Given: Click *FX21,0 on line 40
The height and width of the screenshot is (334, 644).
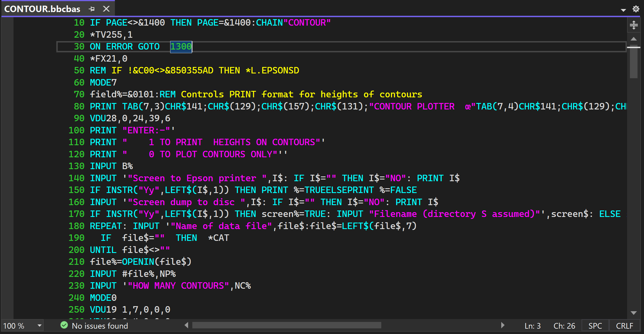Looking at the screenshot, I should tap(109, 59).
